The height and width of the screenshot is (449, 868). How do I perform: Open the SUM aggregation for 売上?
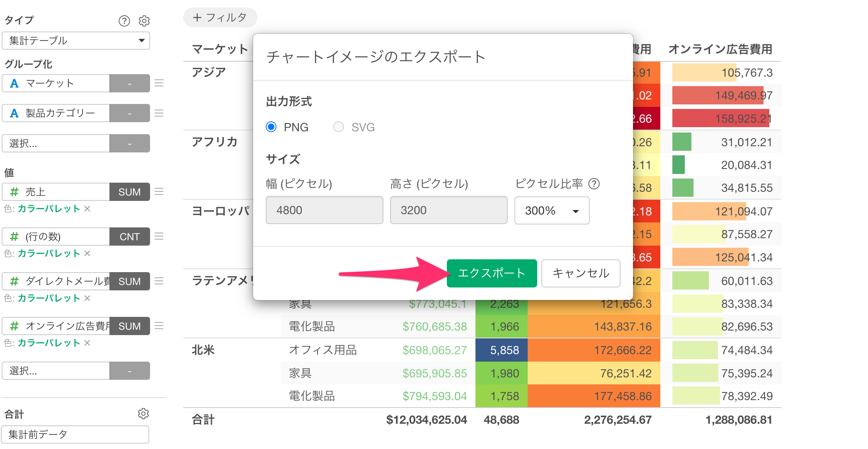pos(129,192)
